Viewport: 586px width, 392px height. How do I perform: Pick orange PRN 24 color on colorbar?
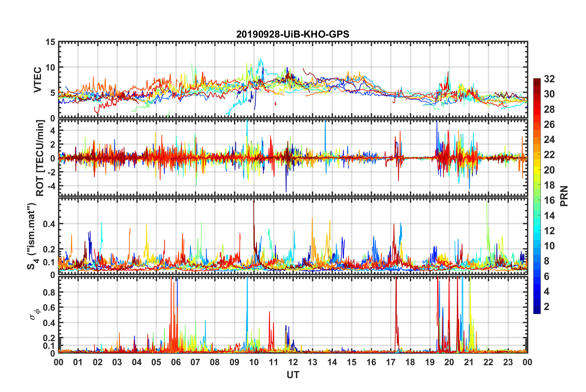coord(537,140)
